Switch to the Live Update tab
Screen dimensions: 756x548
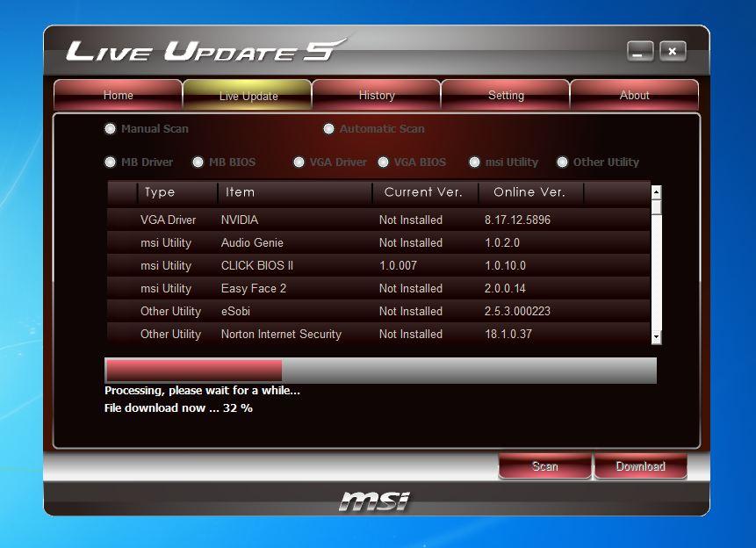tap(248, 96)
